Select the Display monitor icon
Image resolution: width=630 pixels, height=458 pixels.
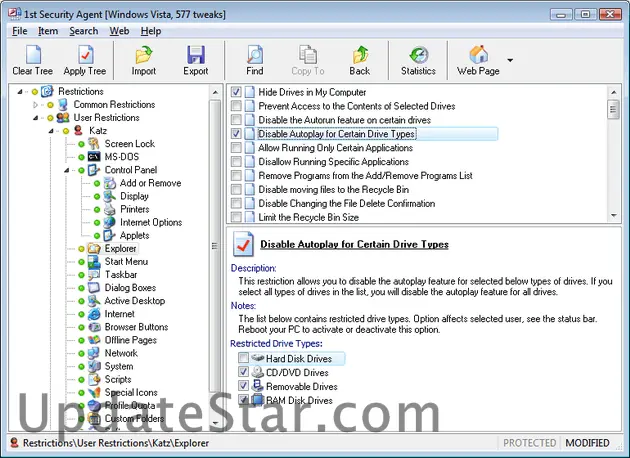(x=109, y=196)
